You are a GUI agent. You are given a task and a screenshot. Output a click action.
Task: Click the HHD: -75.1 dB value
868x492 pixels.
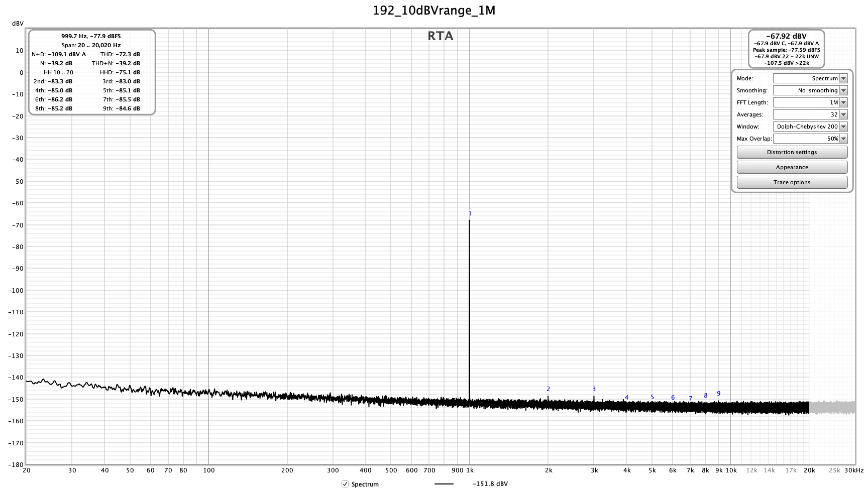[120, 72]
